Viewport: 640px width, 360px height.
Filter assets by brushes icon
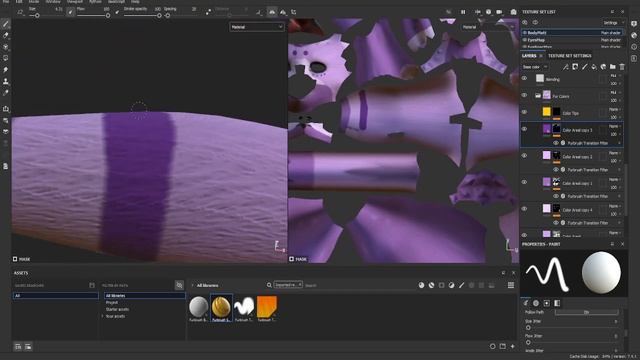pos(461,285)
